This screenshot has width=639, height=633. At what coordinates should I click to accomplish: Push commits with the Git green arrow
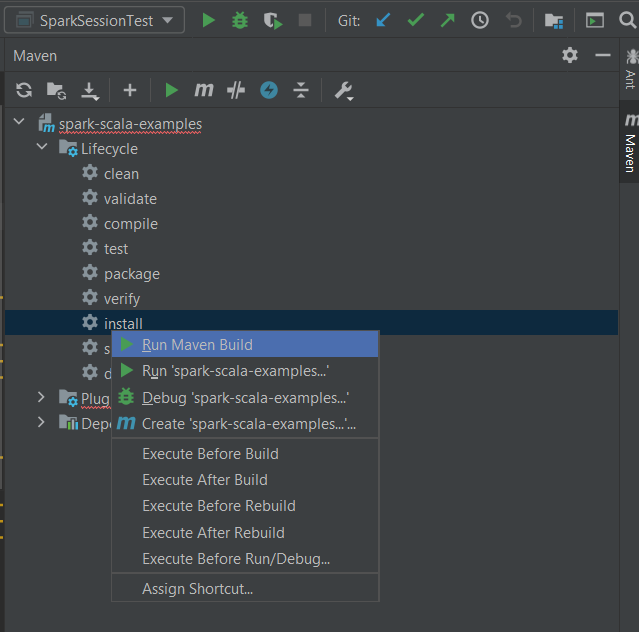[x=447, y=20]
